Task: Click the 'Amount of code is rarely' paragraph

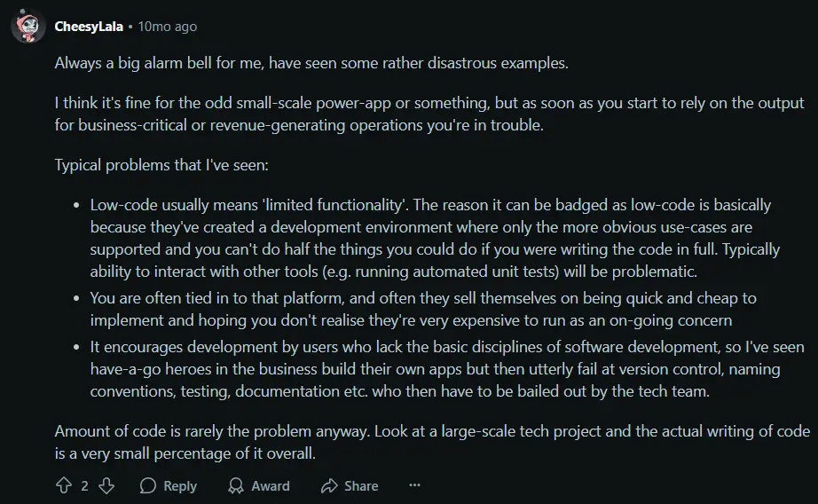Action: tap(432, 442)
